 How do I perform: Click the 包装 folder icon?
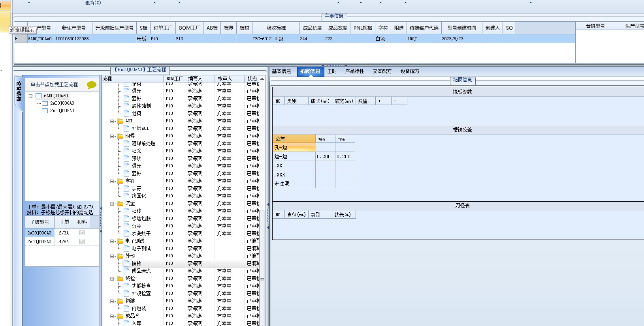coord(120,301)
